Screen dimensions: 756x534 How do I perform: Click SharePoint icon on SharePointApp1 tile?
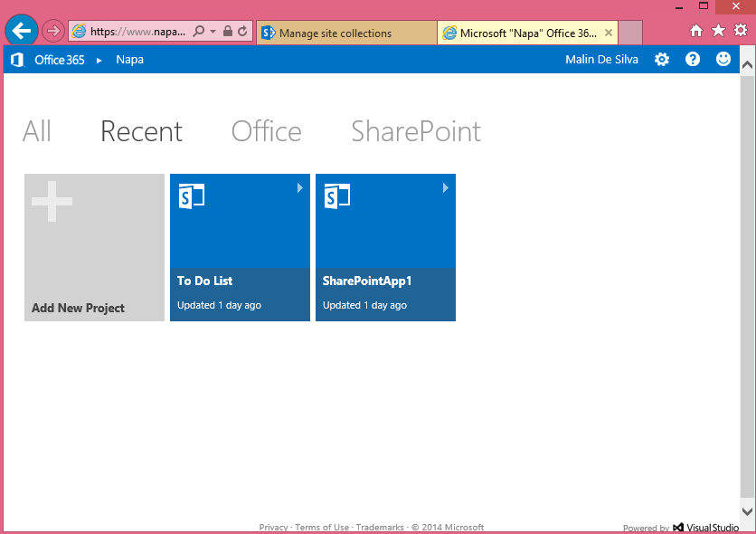(x=337, y=196)
